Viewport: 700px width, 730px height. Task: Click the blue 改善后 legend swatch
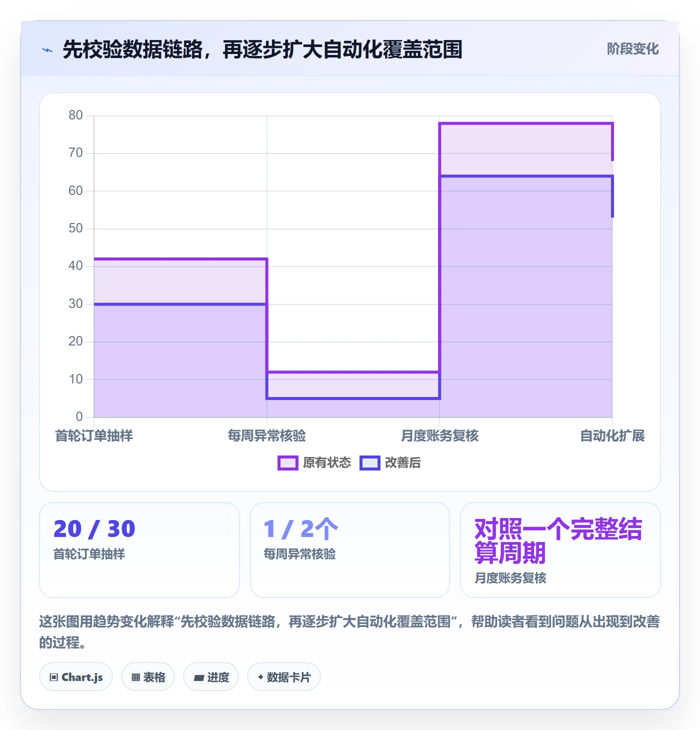[x=370, y=463]
